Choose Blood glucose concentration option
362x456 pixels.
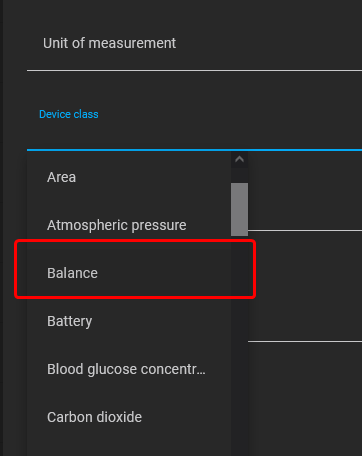(x=129, y=369)
